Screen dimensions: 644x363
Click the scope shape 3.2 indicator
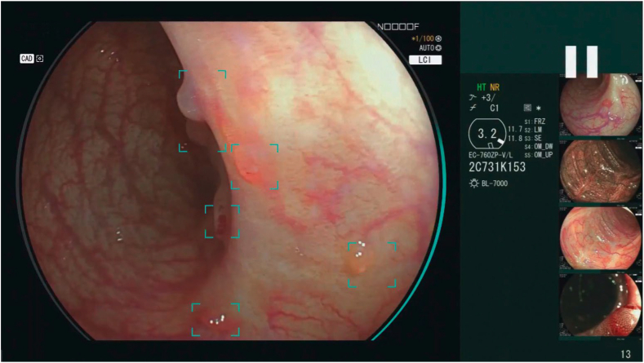click(487, 134)
